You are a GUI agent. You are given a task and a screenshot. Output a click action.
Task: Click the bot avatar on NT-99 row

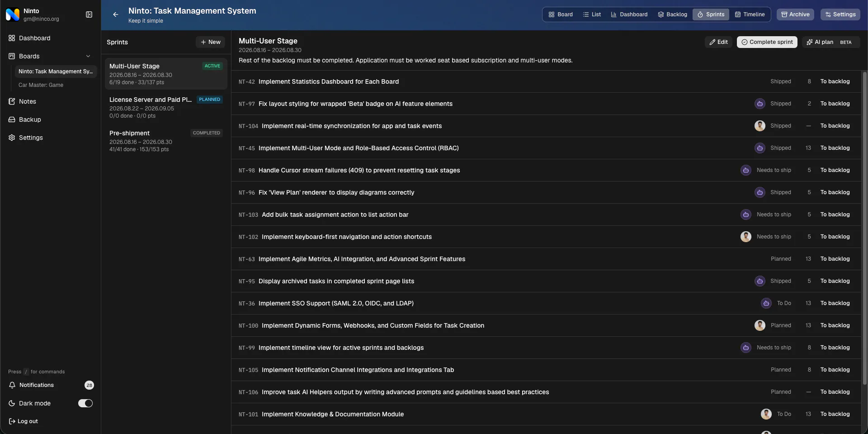[x=746, y=348]
